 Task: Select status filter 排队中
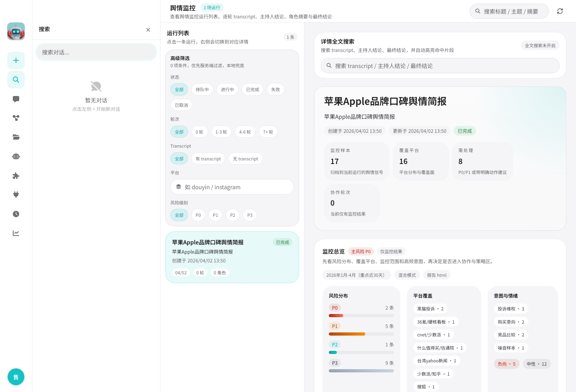coord(202,90)
